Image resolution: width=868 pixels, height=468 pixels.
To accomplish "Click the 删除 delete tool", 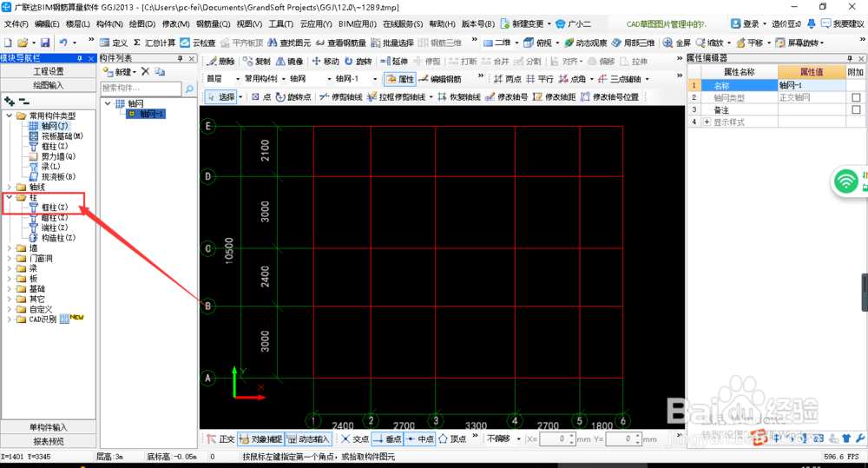I will [x=221, y=61].
